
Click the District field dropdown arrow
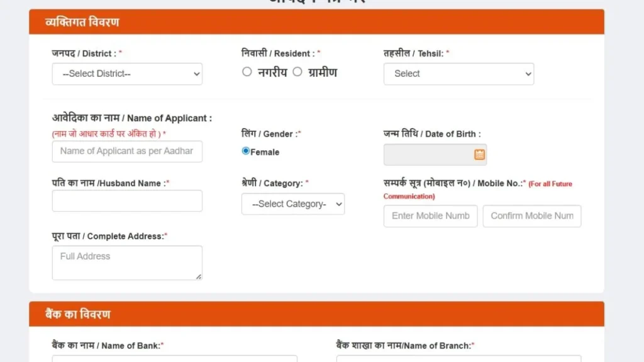pos(196,74)
